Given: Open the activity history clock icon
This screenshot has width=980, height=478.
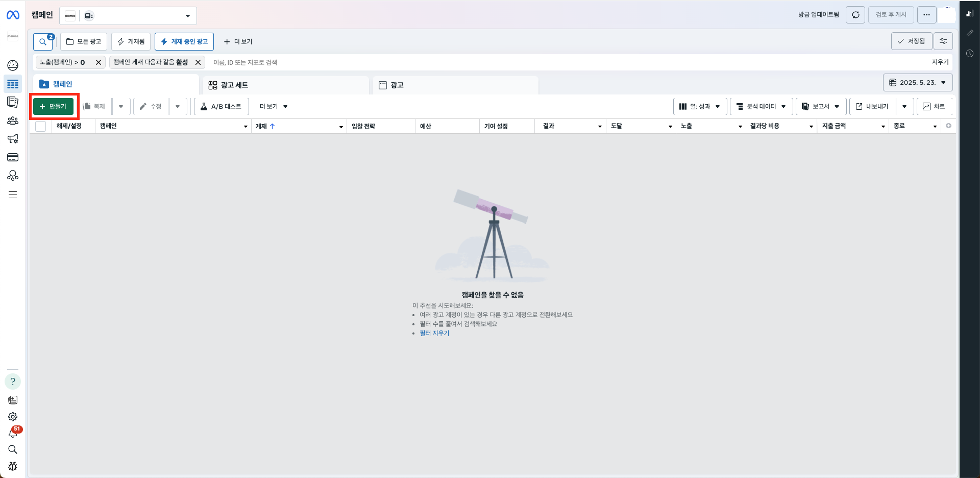Looking at the screenshot, I should pyautogui.click(x=970, y=54).
